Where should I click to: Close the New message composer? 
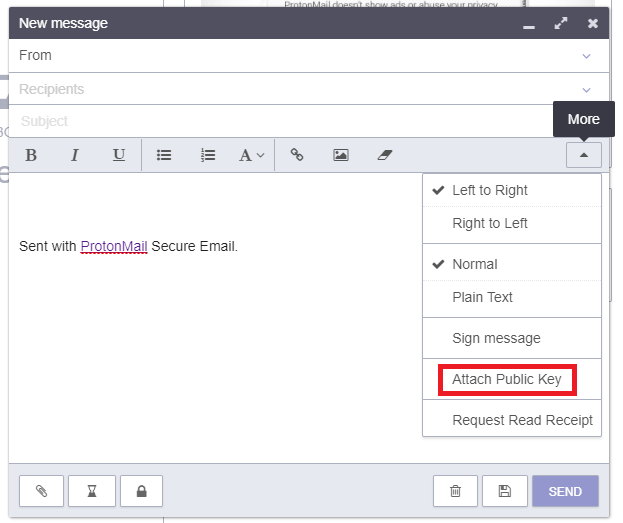(x=593, y=23)
